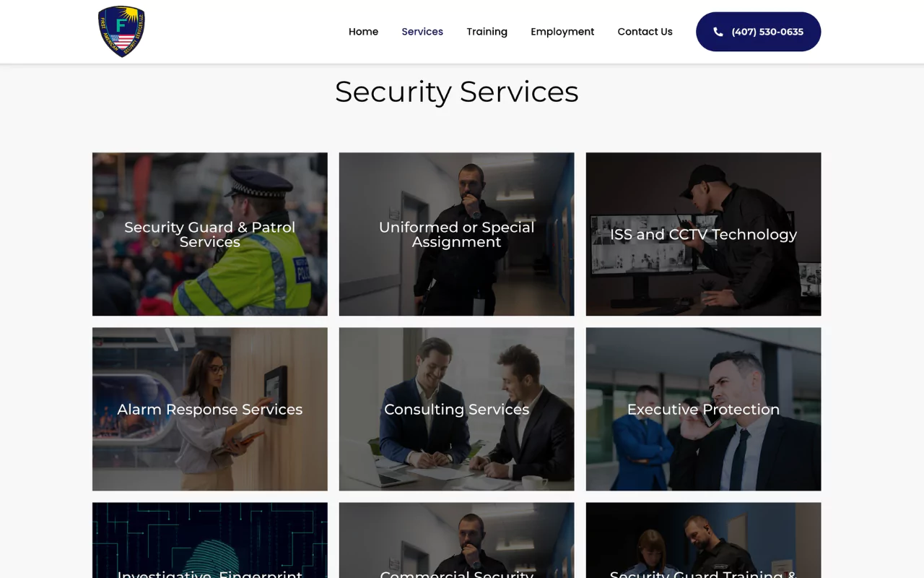Click the phone icon in call button
This screenshot has height=578, width=924.
[x=718, y=32]
